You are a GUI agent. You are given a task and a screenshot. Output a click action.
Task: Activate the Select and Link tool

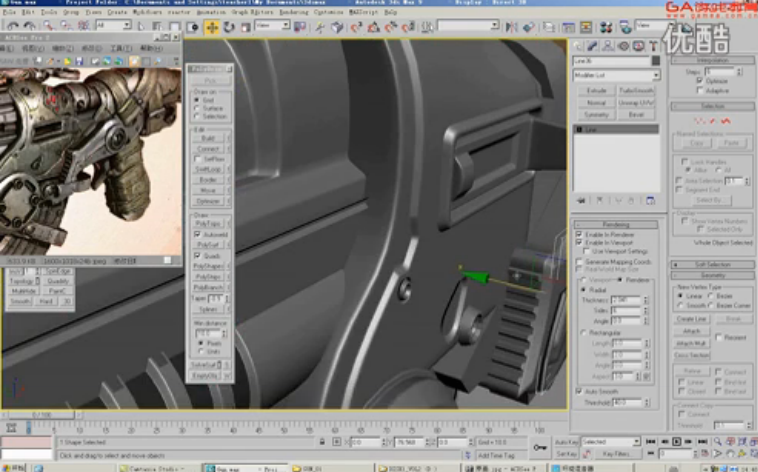coord(49,26)
